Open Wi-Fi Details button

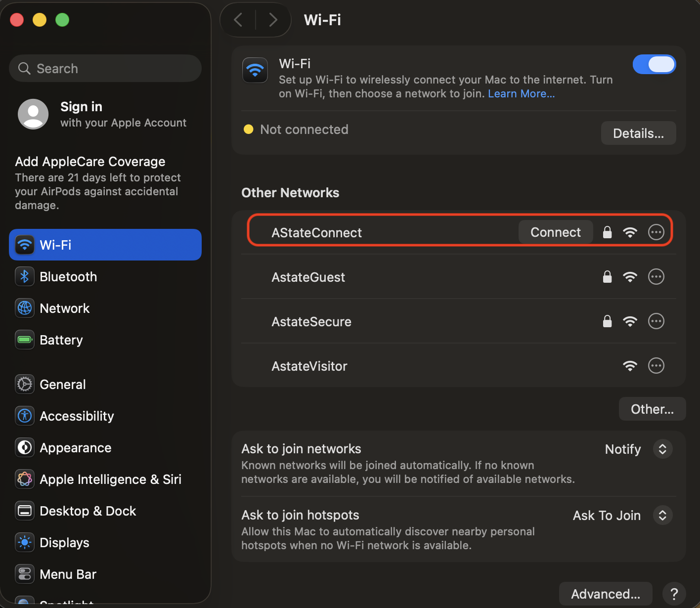638,133
